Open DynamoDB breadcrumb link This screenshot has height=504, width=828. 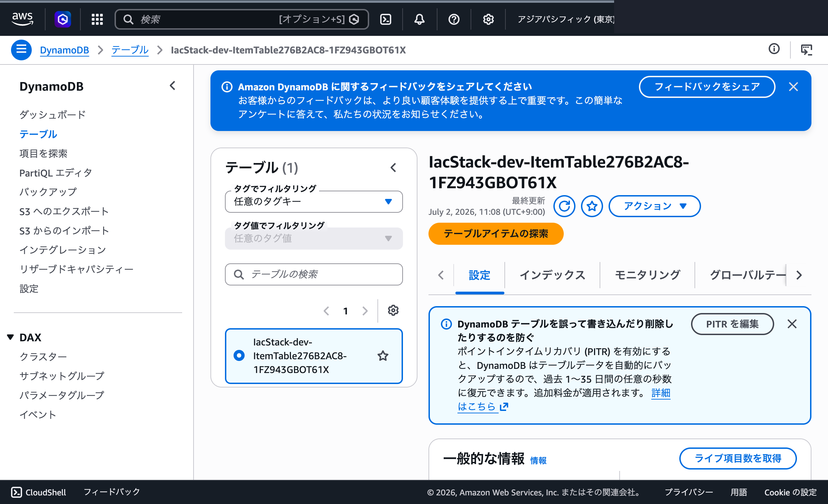tap(64, 50)
